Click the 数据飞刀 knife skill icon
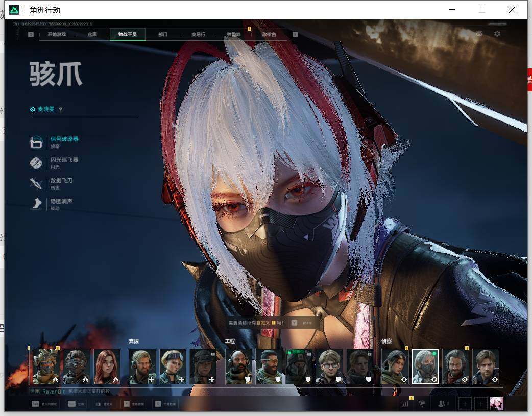Viewport: 532px width, 416px height. click(x=36, y=184)
